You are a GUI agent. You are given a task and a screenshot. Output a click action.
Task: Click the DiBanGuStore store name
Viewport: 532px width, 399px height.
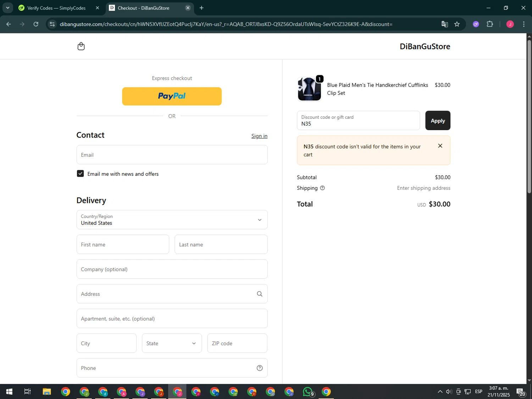[x=425, y=46]
